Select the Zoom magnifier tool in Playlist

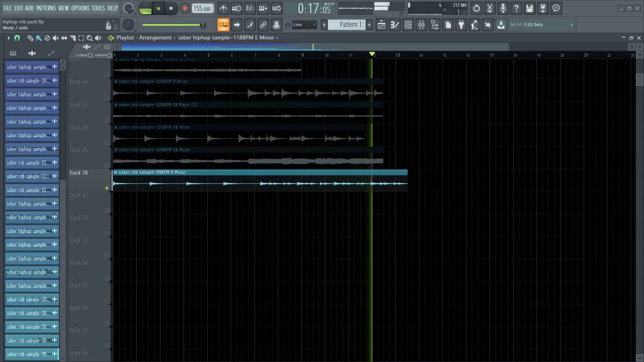(90, 38)
